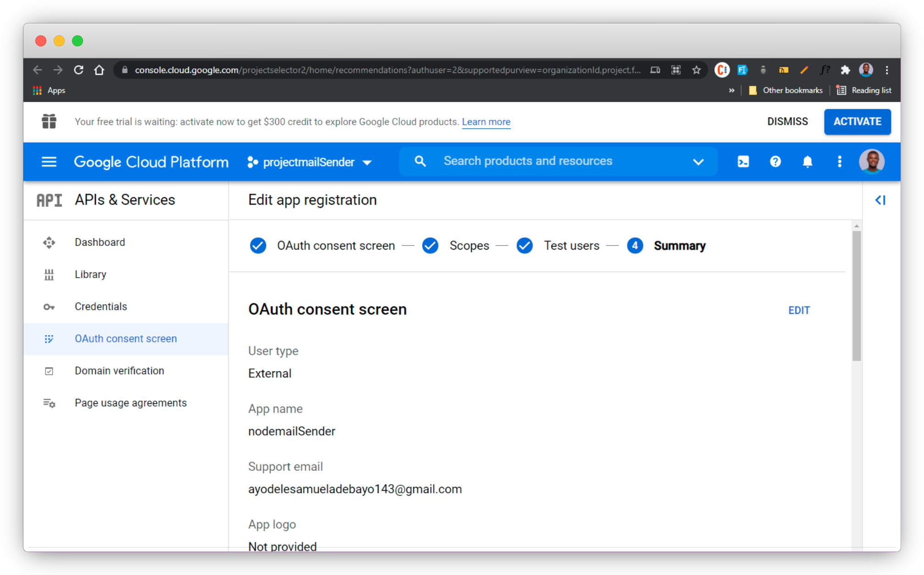Image resolution: width=924 pixels, height=575 pixels.
Task: Bookmark this page with the star icon
Action: tap(696, 70)
